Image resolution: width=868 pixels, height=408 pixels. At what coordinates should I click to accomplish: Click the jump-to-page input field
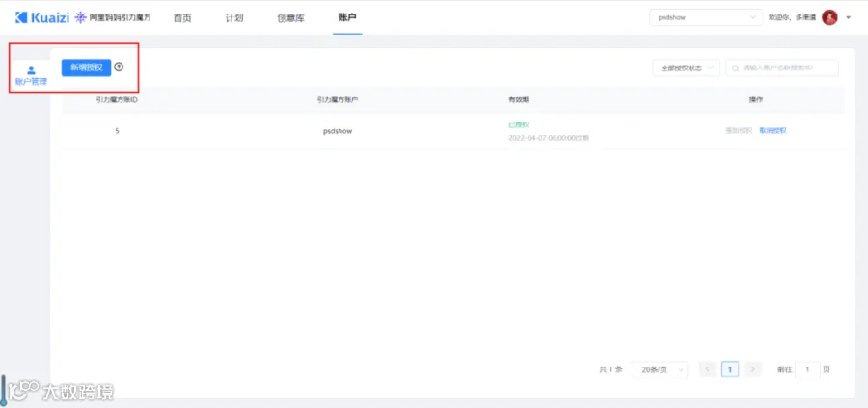[x=807, y=369]
